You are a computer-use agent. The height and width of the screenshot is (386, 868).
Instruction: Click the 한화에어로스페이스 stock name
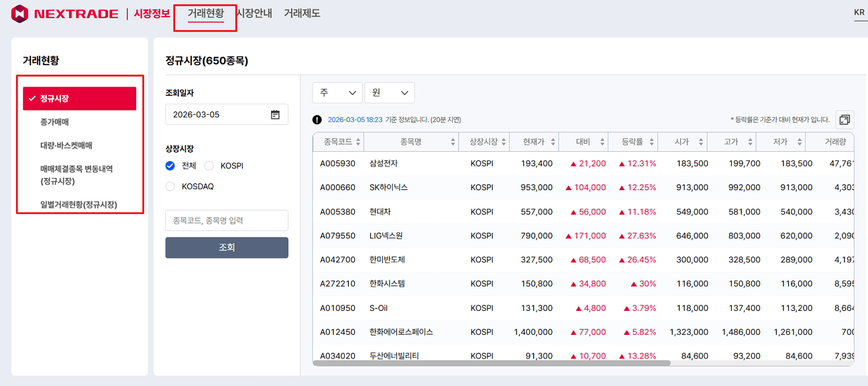coord(401,332)
